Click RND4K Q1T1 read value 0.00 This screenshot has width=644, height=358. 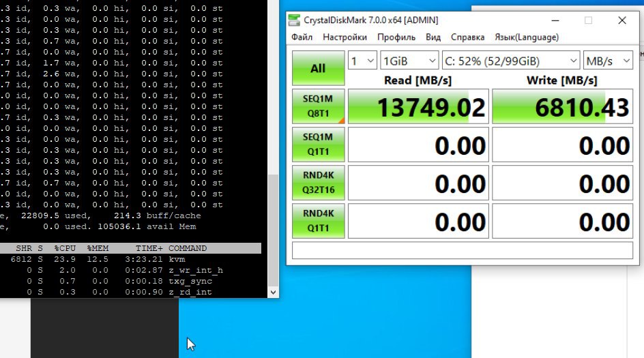pyautogui.click(x=418, y=221)
